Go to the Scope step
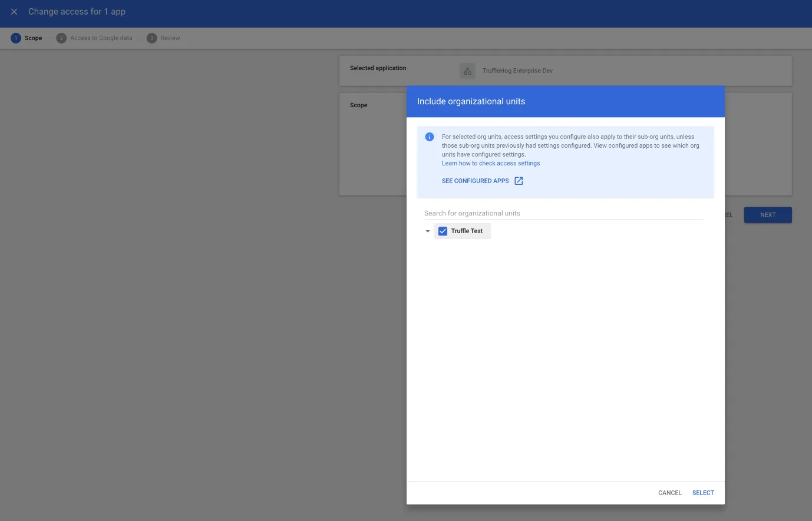The width and height of the screenshot is (812, 521). 27,38
